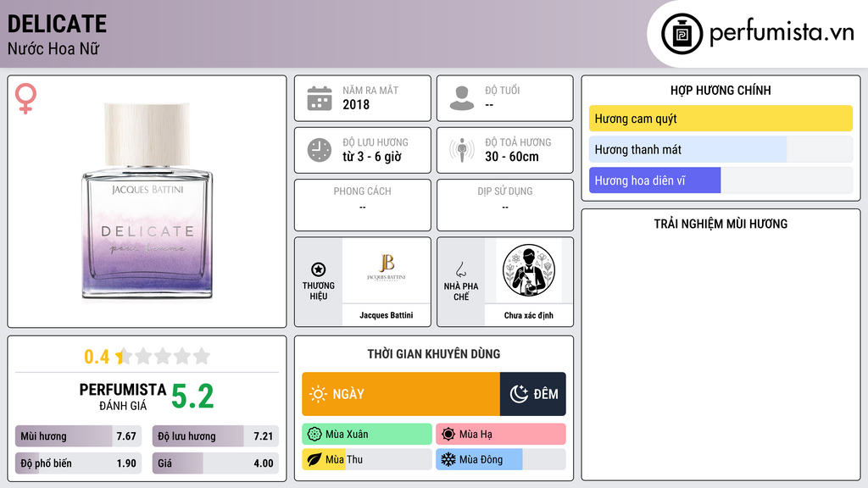Click the perfumista.vn bottle logo icon
Viewport: 868px width, 488px height.
coord(682,34)
